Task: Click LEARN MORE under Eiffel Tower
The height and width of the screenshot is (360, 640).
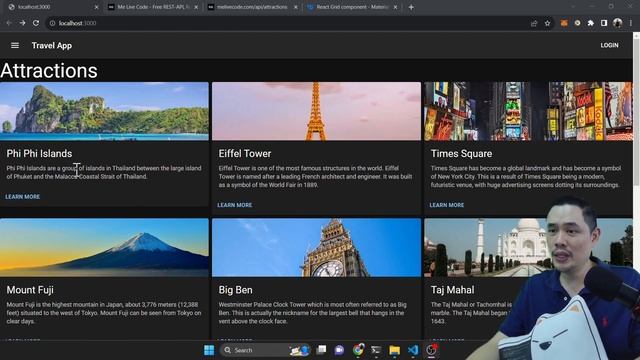Action: (235, 205)
